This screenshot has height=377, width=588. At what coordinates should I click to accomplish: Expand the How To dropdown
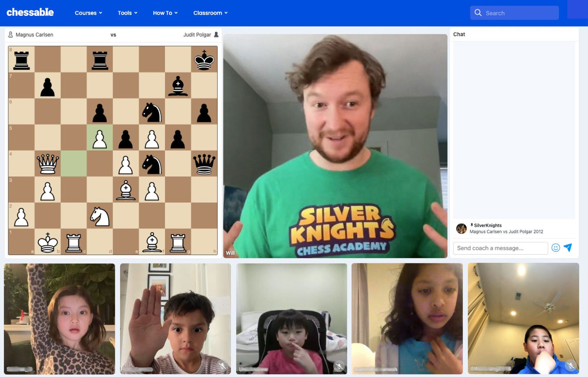165,13
